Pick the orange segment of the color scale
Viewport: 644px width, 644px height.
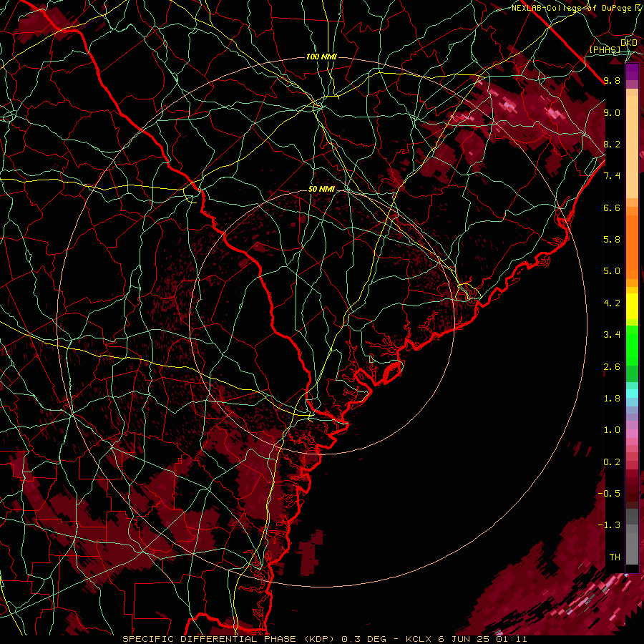tap(632, 246)
